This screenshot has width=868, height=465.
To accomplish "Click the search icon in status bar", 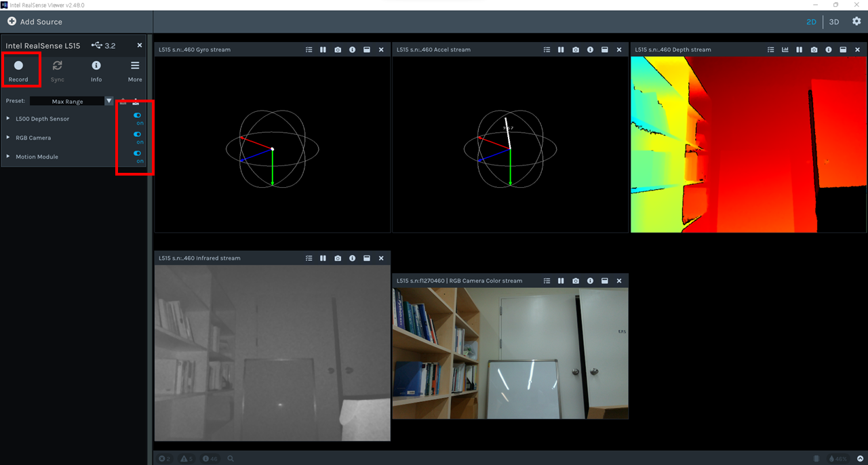I will point(231,459).
